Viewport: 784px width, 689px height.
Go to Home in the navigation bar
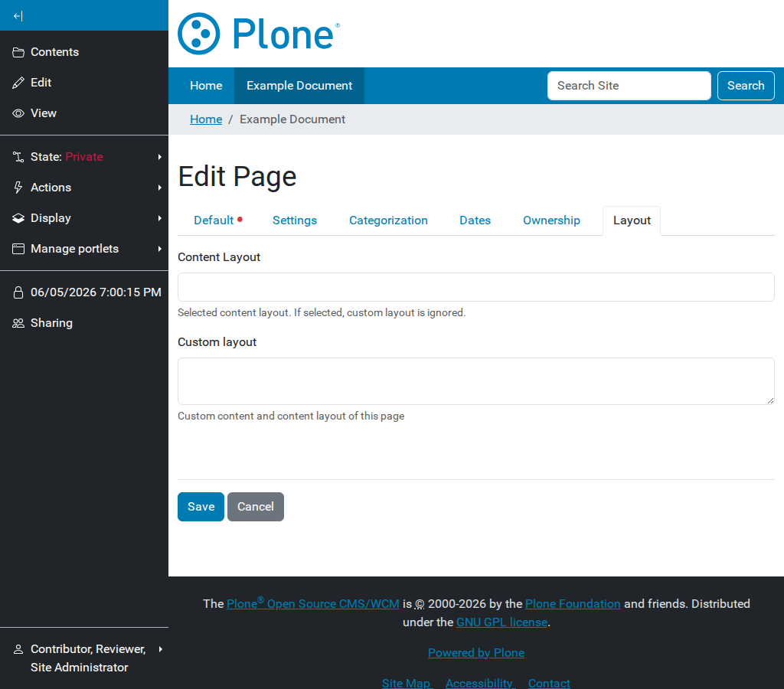point(206,86)
